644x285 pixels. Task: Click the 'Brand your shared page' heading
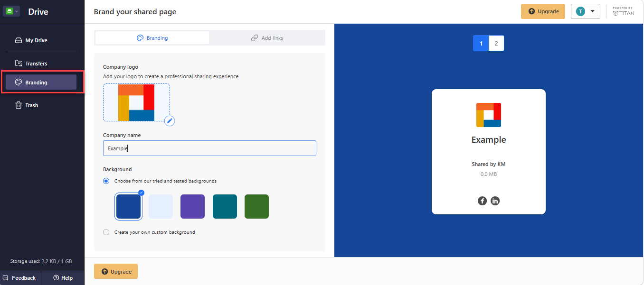135,12
